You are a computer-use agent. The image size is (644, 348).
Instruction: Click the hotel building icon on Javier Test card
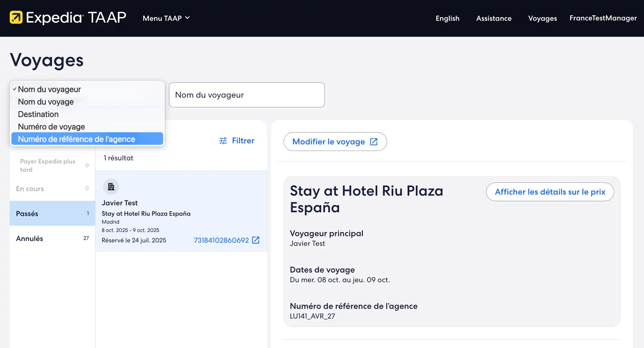111,187
